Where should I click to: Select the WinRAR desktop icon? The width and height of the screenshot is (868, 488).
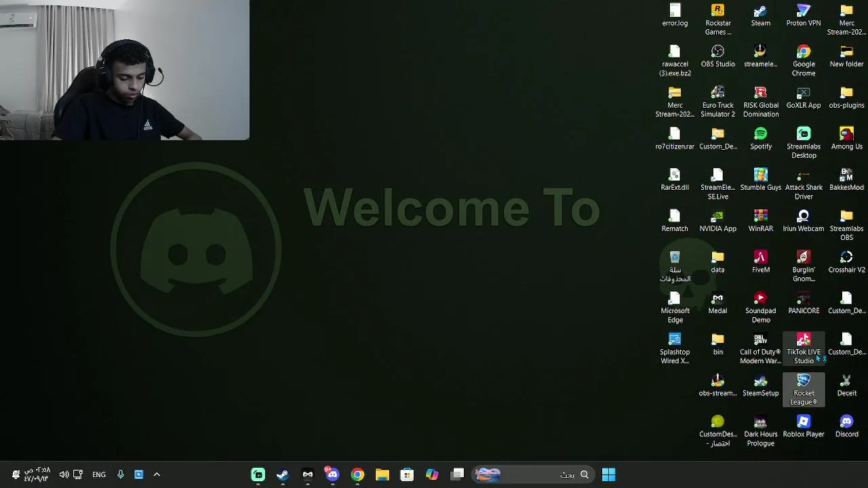[x=761, y=221]
